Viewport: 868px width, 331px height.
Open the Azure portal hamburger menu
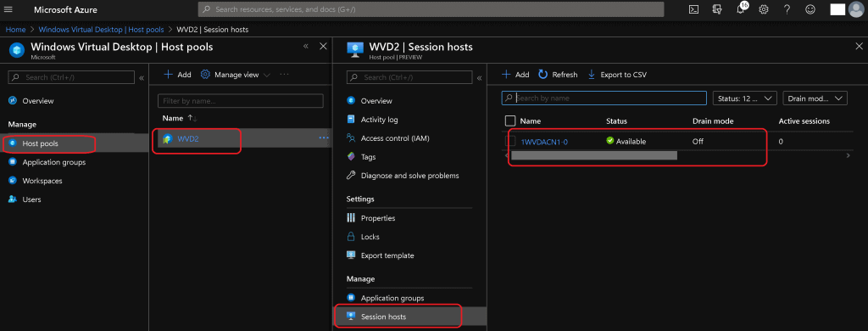pos(8,9)
